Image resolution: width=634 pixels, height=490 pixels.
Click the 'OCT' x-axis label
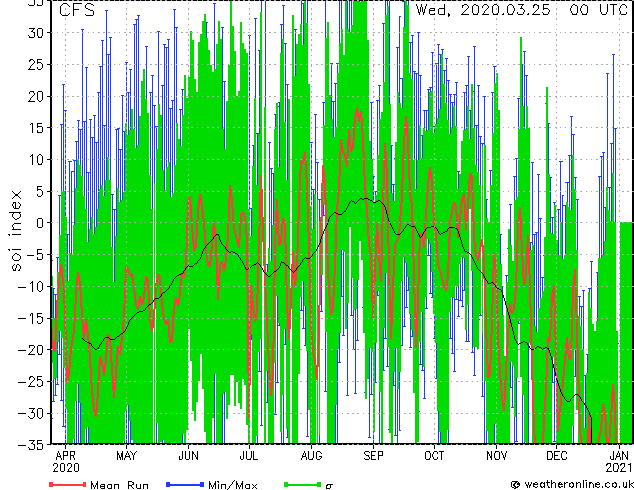tap(434, 456)
